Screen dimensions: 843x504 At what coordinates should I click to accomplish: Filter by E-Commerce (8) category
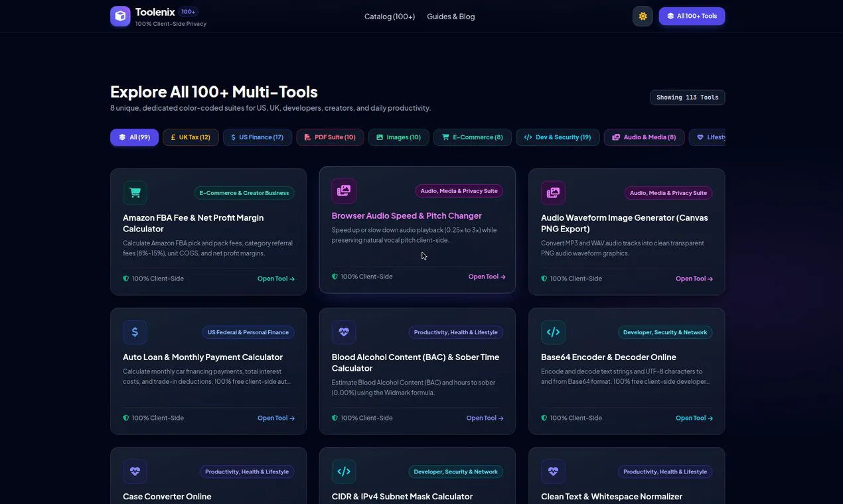tap(473, 137)
